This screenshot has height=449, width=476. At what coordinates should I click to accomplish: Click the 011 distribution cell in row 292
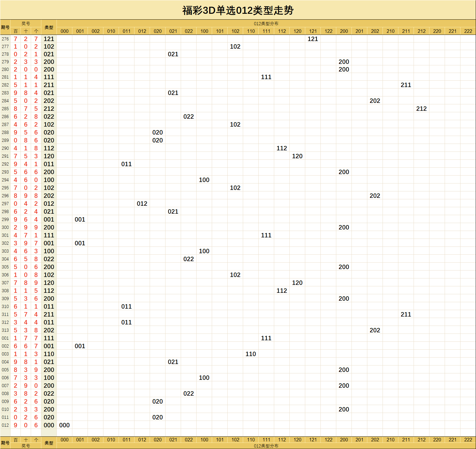point(127,164)
